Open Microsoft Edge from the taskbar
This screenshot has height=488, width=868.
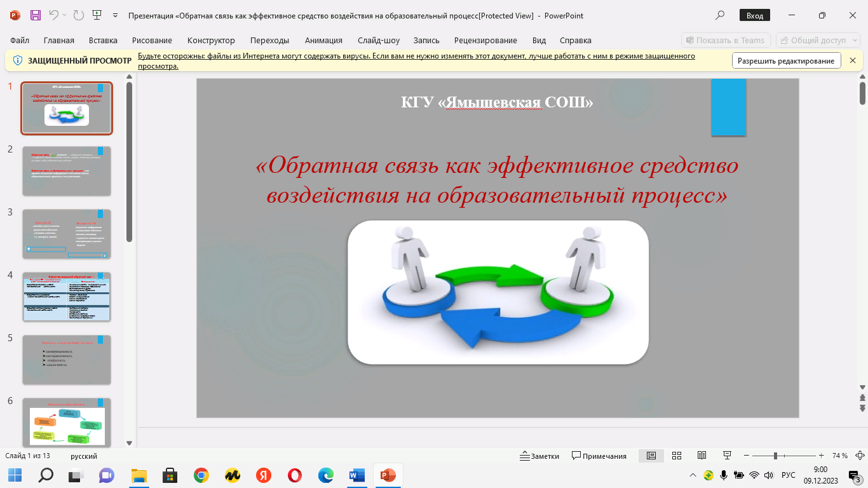point(325,475)
